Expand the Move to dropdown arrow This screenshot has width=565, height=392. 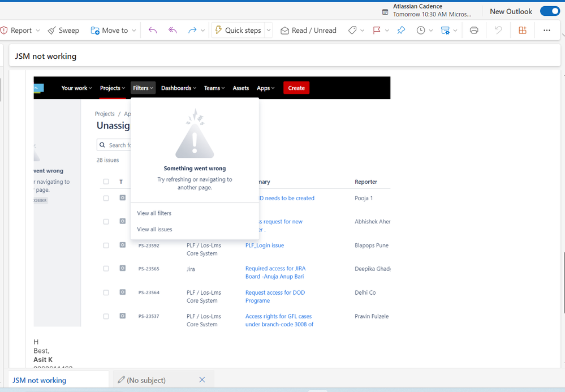(133, 31)
